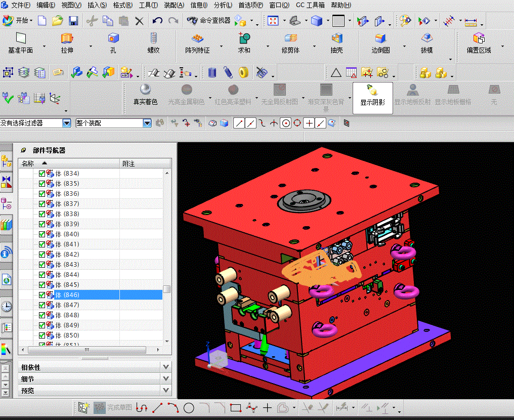Open the 抽壳 shell tool
This screenshot has width=514, height=420.
[x=336, y=43]
